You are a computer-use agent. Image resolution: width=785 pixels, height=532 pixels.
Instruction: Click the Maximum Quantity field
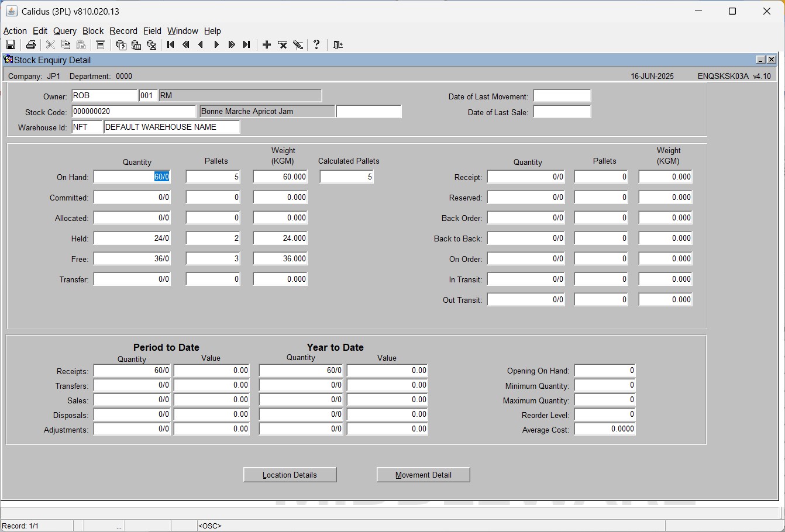pyautogui.click(x=605, y=400)
